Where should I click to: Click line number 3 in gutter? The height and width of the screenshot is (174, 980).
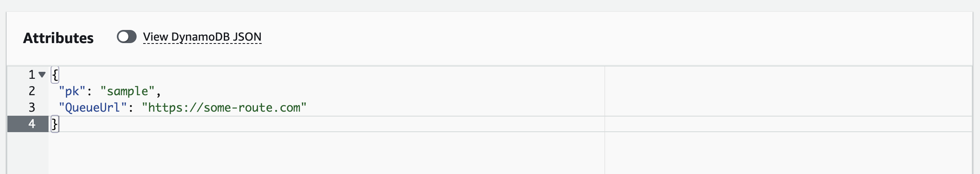(32, 108)
